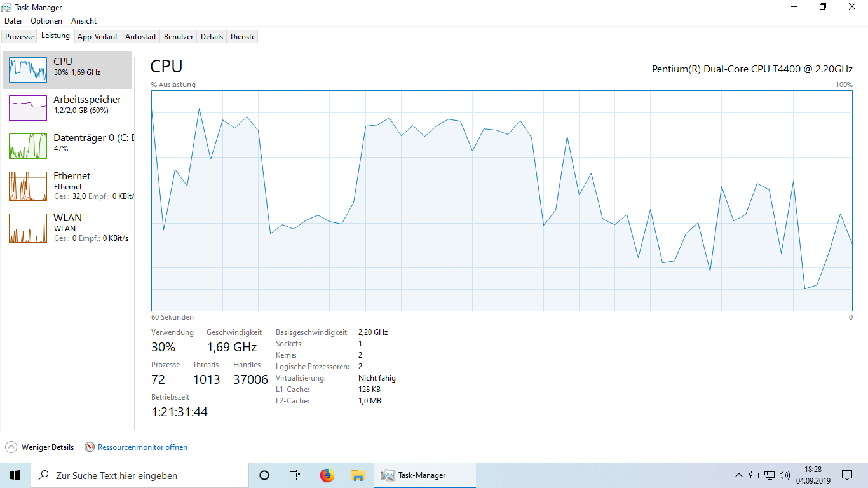The height and width of the screenshot is (488, 868).
Task: Open the Optionen menu
Action: (x=46, y=21)
